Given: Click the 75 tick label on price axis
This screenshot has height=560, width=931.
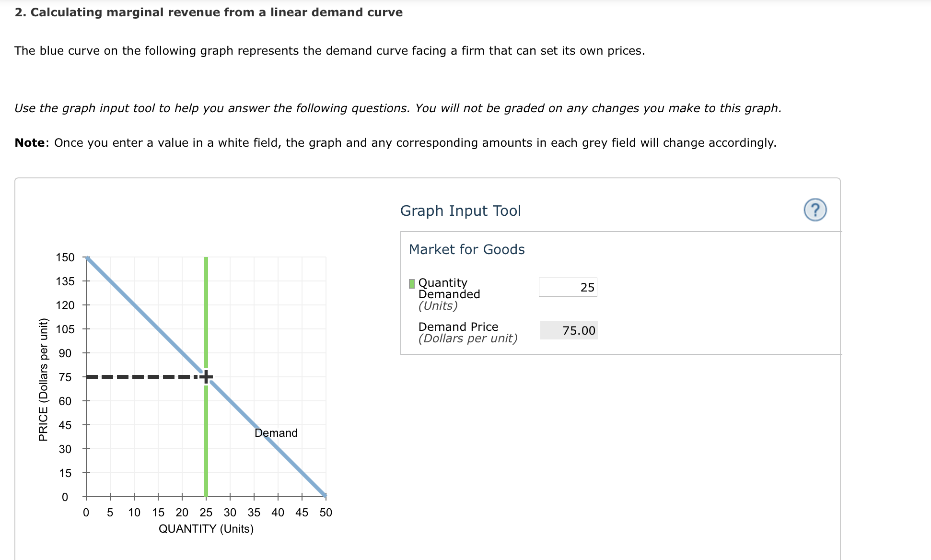Looking at the screenshot, I should (x=65, y=377).
